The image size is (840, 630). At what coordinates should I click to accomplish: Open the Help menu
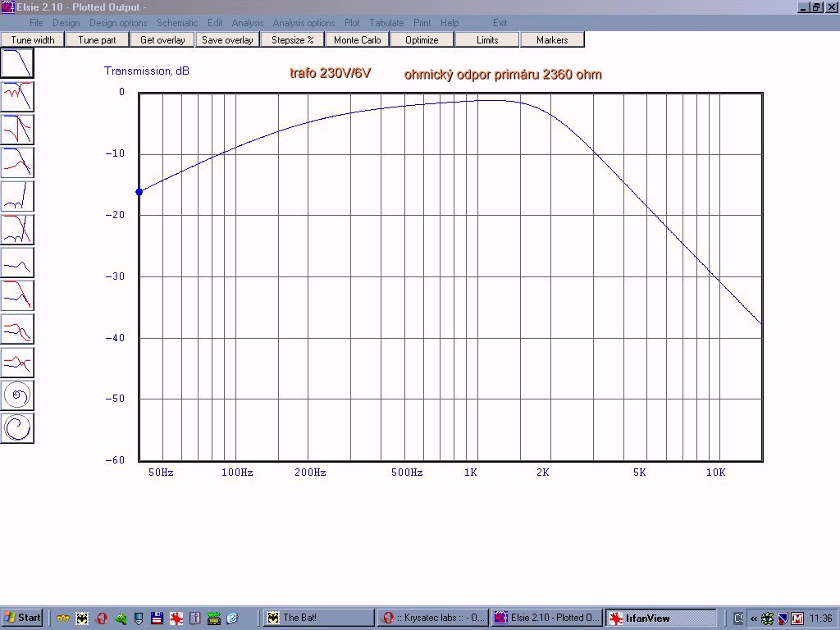[450, 23]
